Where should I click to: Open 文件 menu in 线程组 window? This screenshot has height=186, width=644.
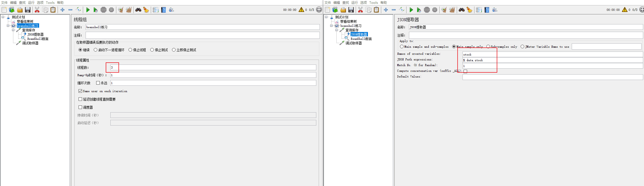[x=4, y=2]
